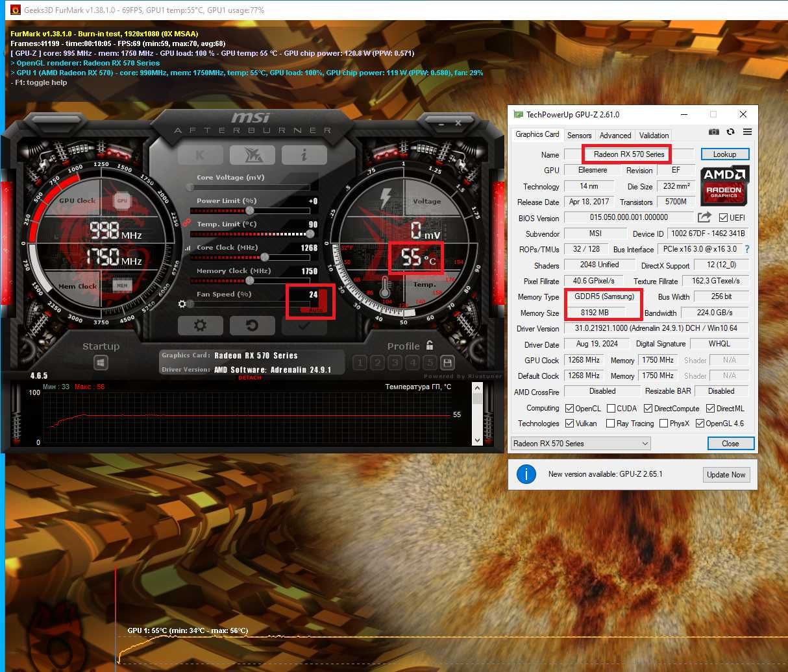Click the BIOS export share icon

704,217
